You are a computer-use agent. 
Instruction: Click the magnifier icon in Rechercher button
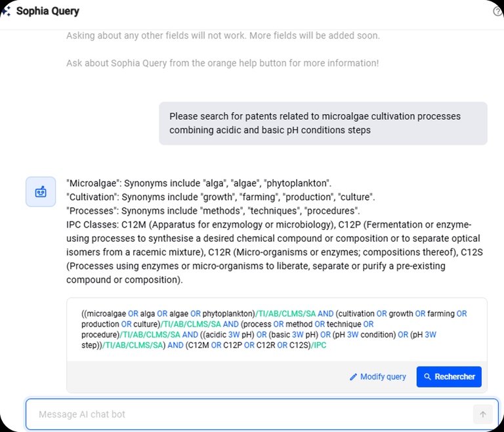(x=428, y=377)
